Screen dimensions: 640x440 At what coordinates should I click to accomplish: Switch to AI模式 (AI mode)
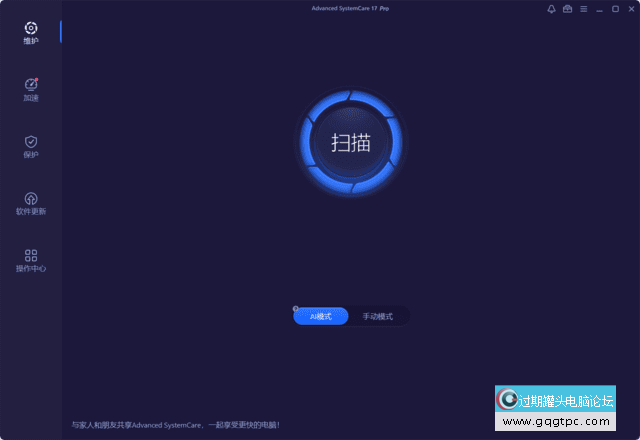[321, 316]
